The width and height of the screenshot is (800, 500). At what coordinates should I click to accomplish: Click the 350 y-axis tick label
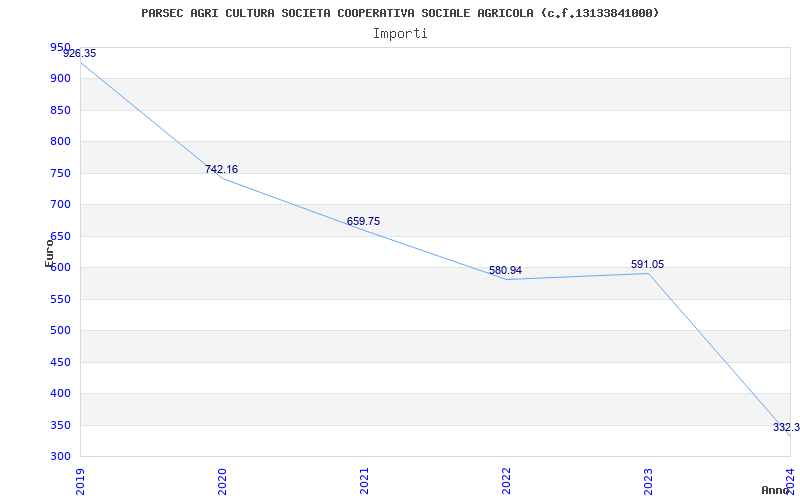[60, 426]
